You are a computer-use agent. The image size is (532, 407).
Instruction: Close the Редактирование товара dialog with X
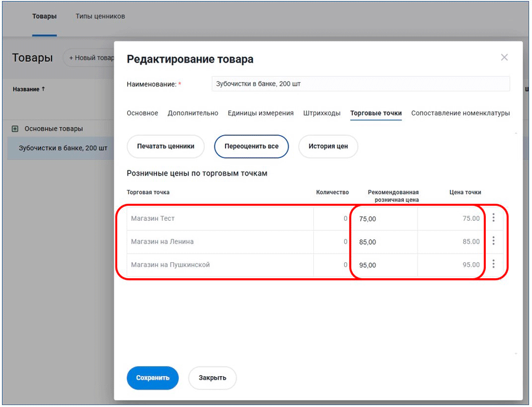tap(504, 57)
